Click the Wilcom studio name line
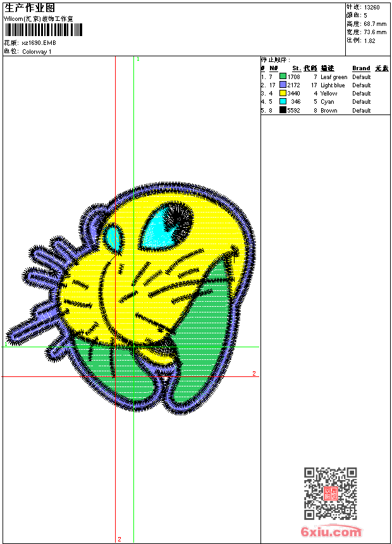 coord(38,19)
